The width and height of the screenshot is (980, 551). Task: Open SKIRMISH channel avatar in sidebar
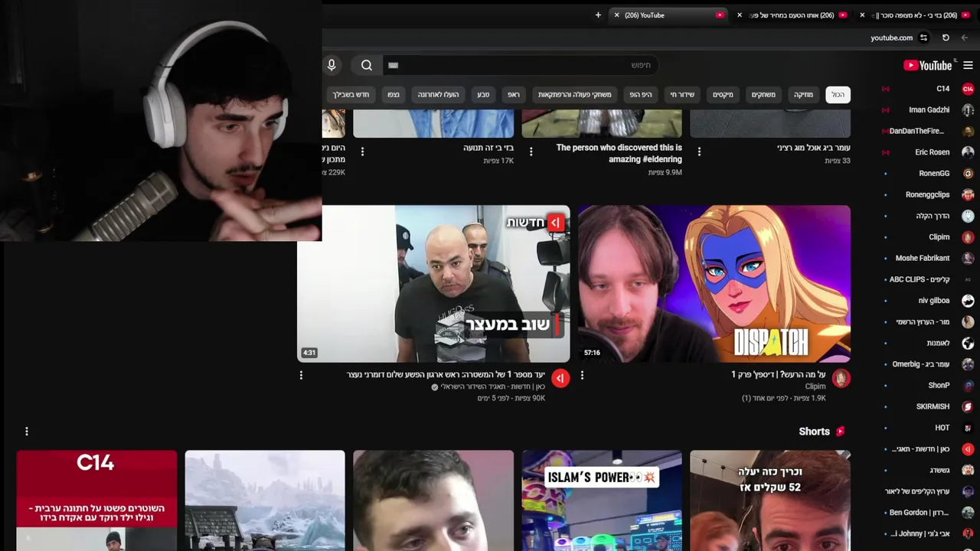(x=968, y=406)
